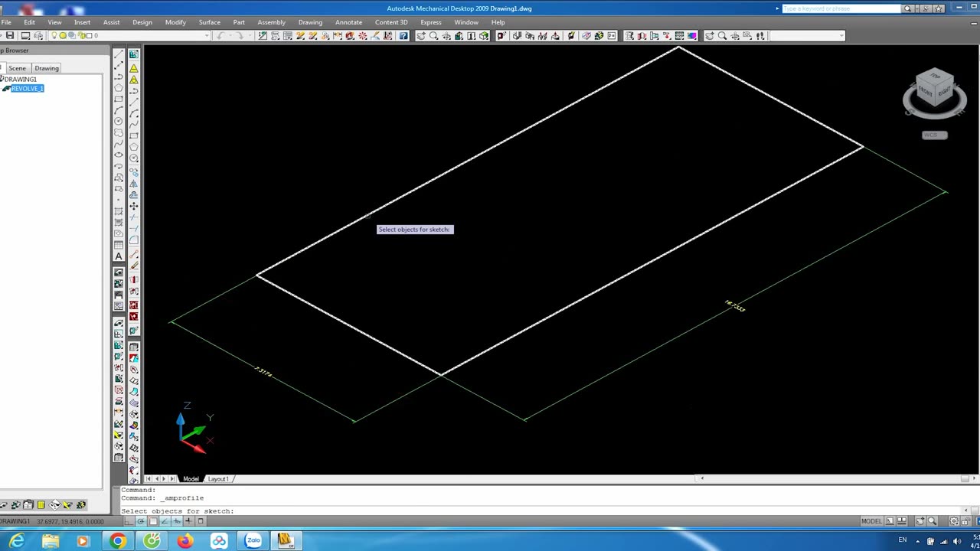This screenshot has height=551, width=980.
Task: Click the Save icon in top toolbar
Action: point(10,36)
